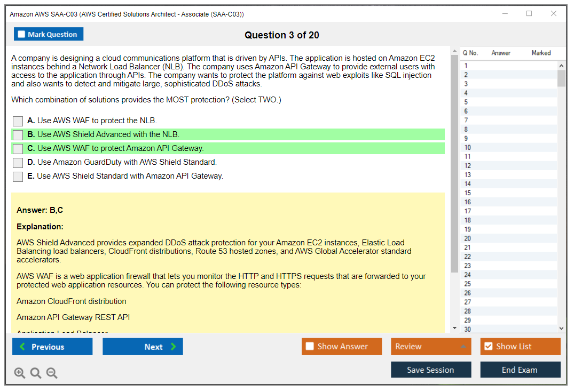Toggle the Show Answer checkbox
The height and width of the screenshot is (392, 574).
(x=310, y=347)
